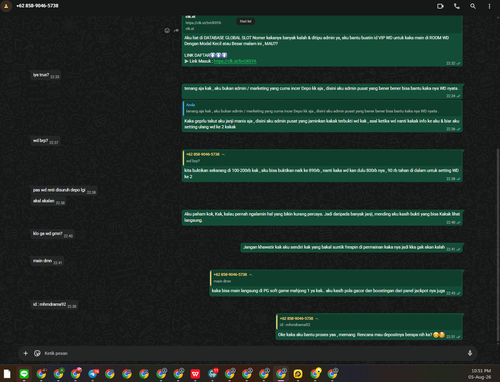
Task: Open Telegram from the taskbar
Action: [93, 374]
